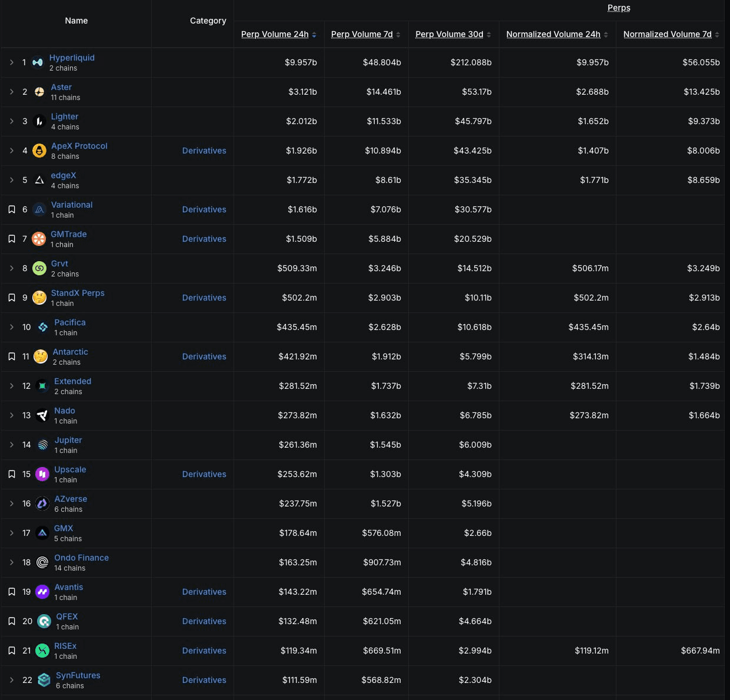Open the Jupiter protocol link

tap(68, 440)
